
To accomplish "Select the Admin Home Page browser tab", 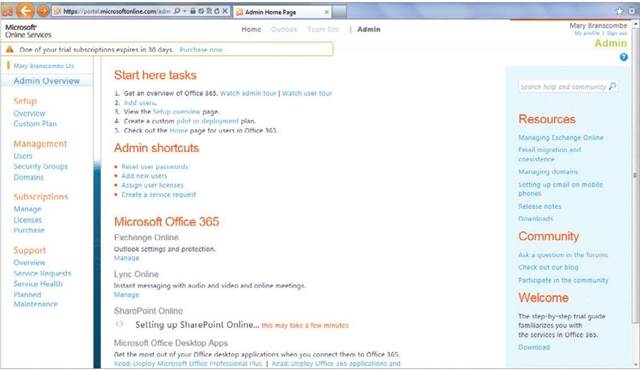I will 282,12.
